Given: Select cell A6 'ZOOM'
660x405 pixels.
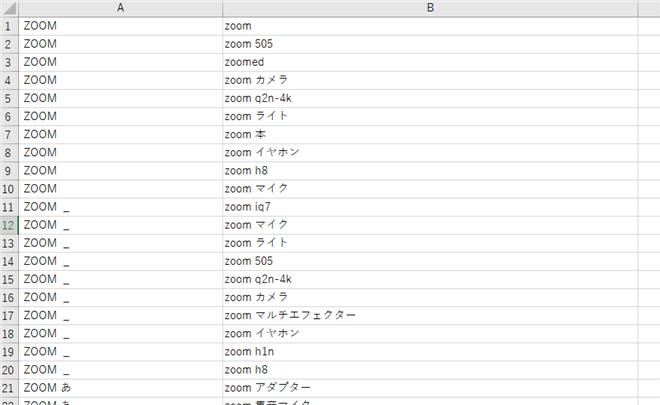Looking at the screenshot, I should (x=120, y=117).
